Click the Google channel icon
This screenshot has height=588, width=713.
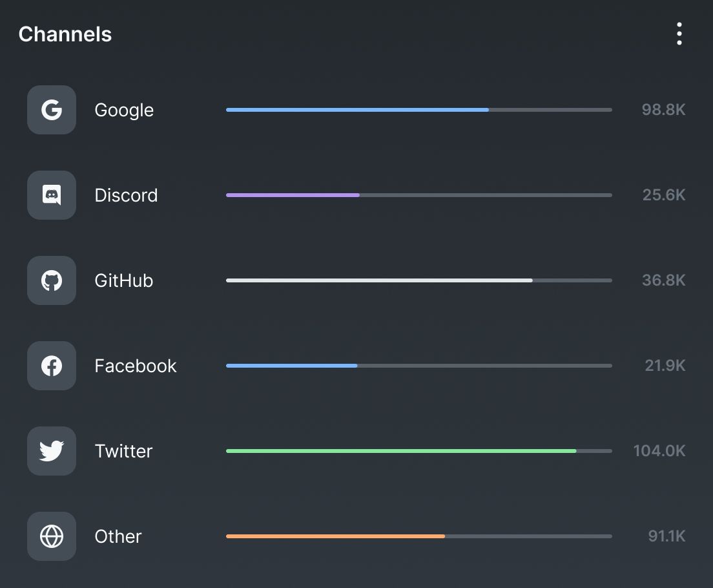[x=52, y=110]
